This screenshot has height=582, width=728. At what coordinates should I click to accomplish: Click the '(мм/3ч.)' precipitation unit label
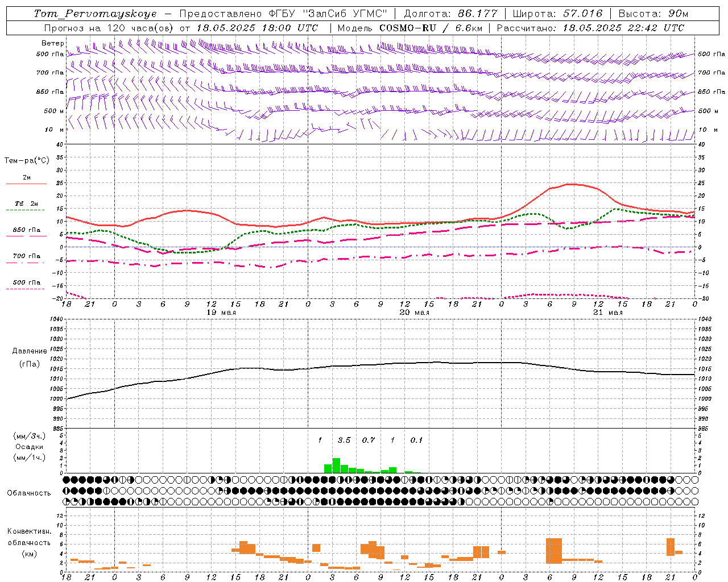click(x=30, y=436)
